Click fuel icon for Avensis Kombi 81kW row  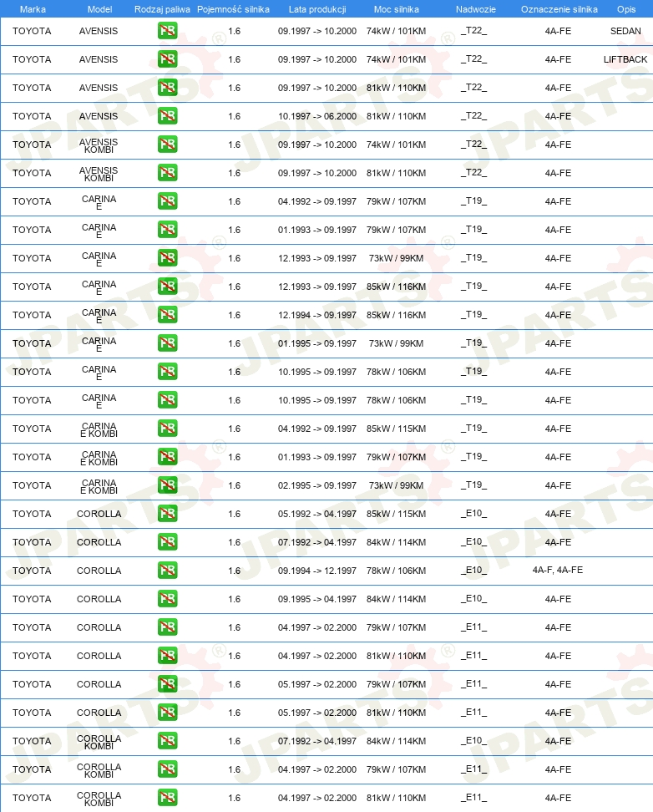coord(167,173)
